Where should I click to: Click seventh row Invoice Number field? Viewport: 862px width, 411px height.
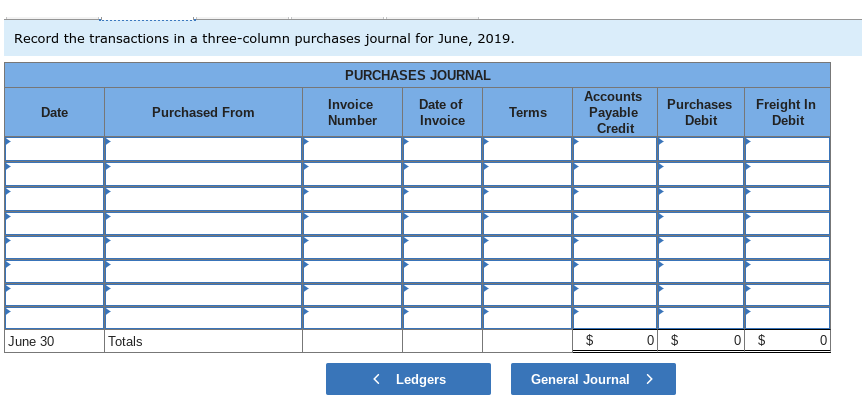[x=352, y=295]
